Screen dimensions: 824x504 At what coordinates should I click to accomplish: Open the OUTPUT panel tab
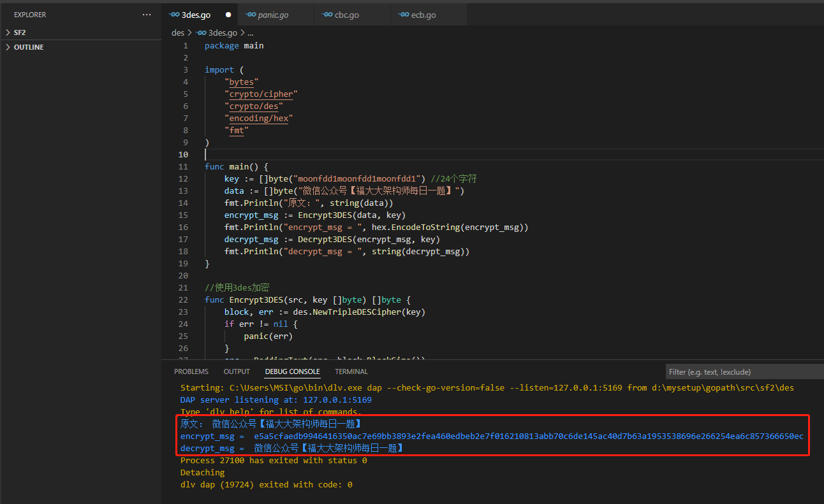coord(237,371)
